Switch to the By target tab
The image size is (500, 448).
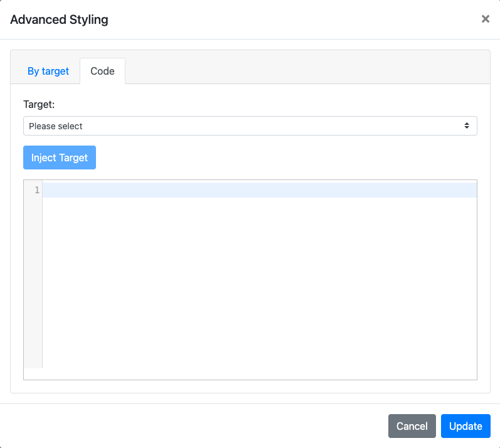(x=48, y=71)
